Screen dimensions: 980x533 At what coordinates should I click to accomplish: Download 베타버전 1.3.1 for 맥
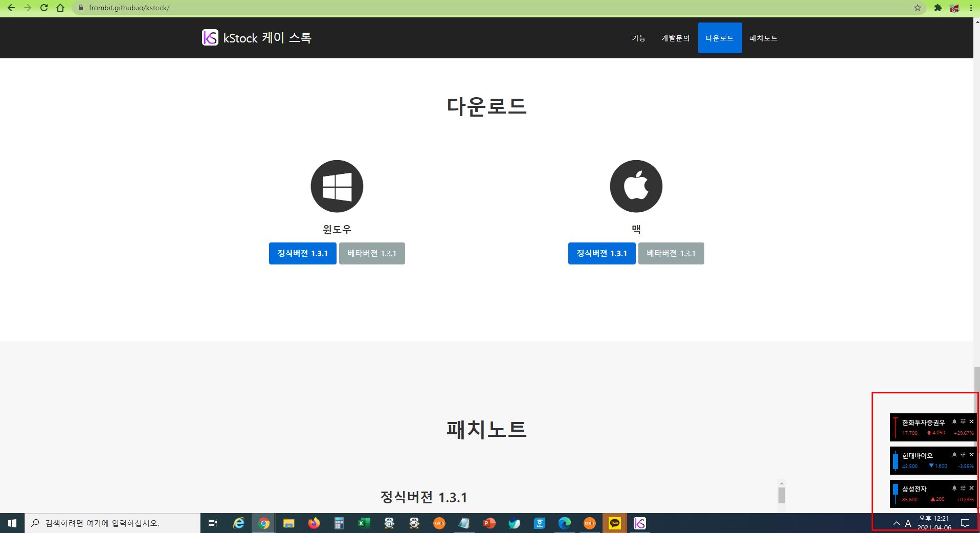[x=671, y=253]
